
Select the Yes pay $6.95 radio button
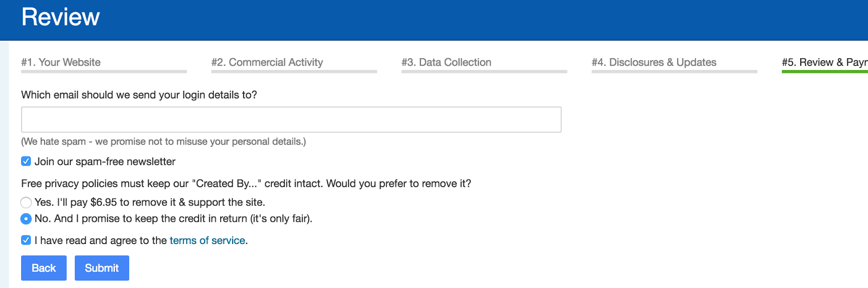point(26,203)
